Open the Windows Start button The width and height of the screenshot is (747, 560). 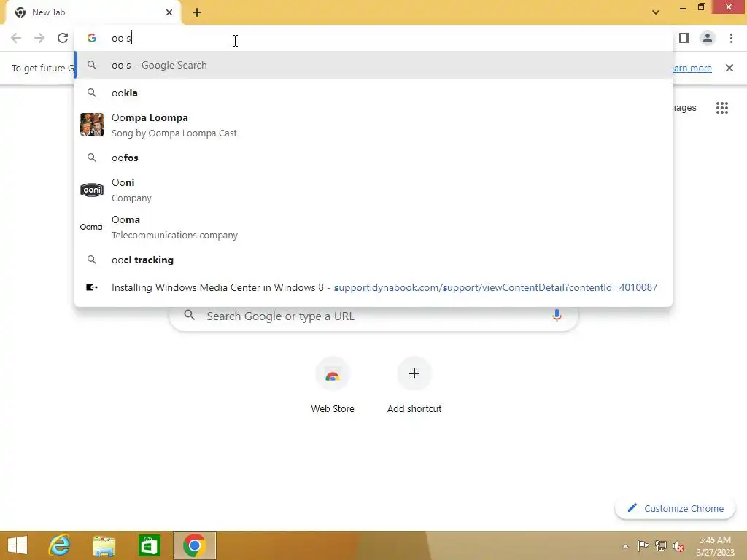[x=18, y=545]
